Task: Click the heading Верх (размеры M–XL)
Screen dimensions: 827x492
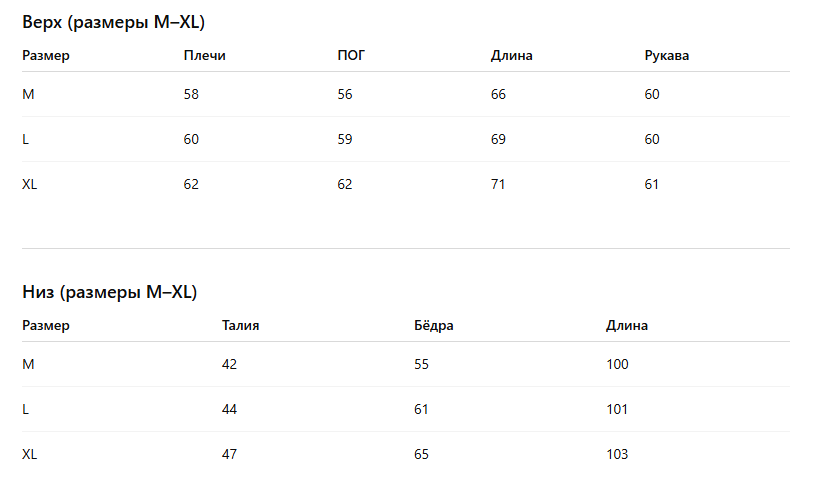Action: (x=113, y=22)
